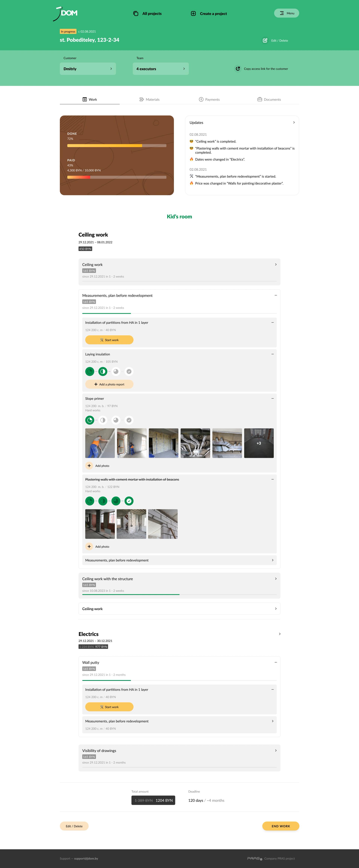Click plus icon of Add photo under Slope primer

(x=89, y=466)
